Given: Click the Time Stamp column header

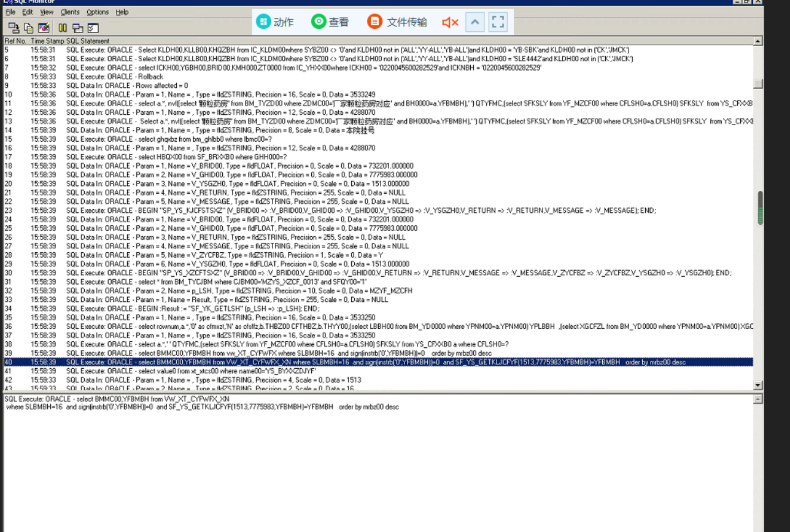Looking at the screenshot, I should point(47,41).
